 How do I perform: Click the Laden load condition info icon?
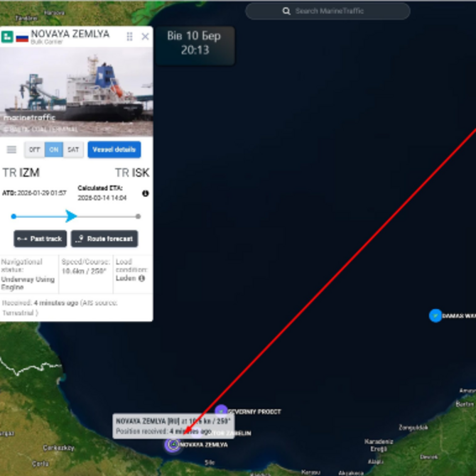[x=141, y=278]
